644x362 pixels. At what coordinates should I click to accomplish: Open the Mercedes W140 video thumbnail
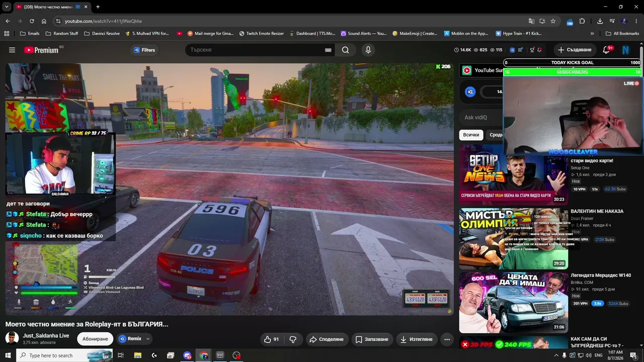(514, 303)
